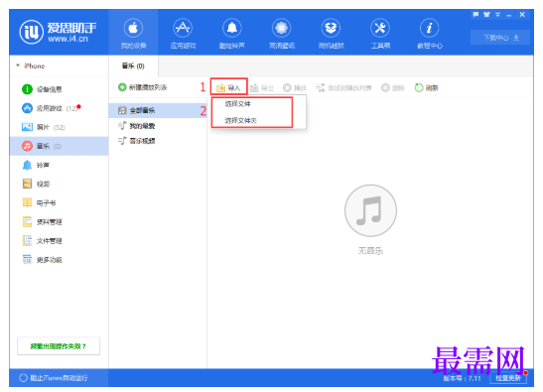The height and width of the screenshot is (392, 543).
Task: Select 电子书 in the sidebar
Action: (60, 202)
